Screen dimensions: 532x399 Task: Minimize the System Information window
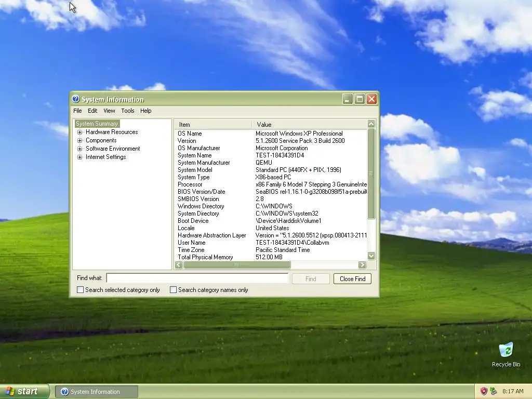tap(348, 99)
